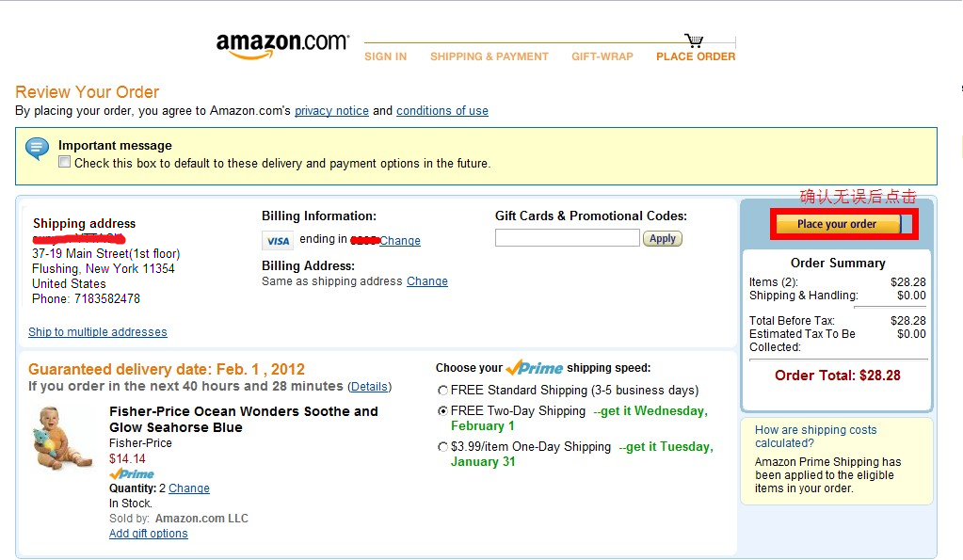Click the VISA card icon
The image size is (963, 560).
[x=278, y=241]
